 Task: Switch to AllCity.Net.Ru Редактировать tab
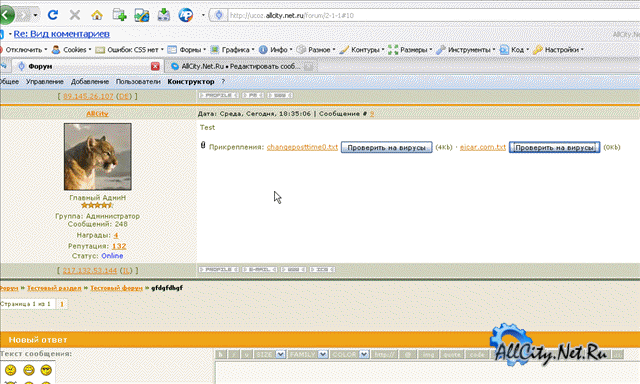point(240,66)
